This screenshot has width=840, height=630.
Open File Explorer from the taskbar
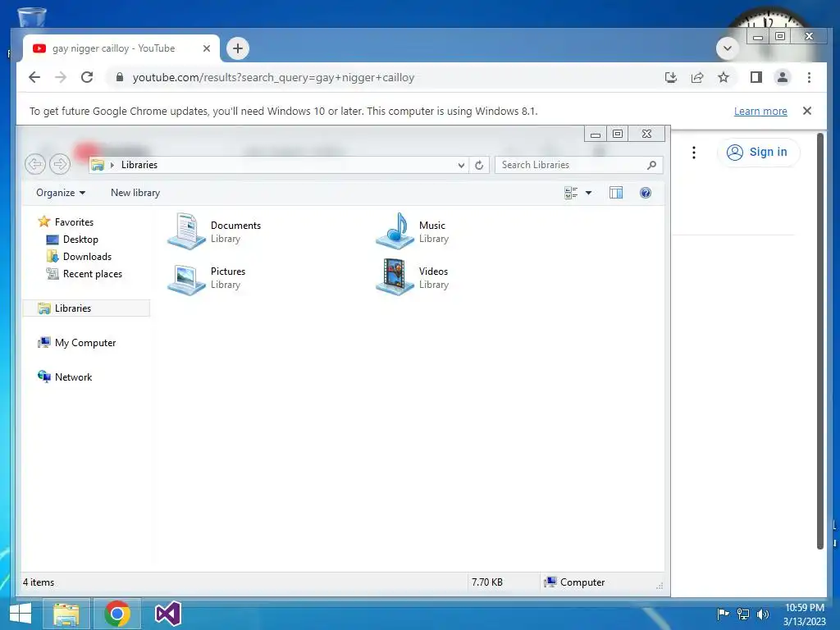click(x=66, y=614)
